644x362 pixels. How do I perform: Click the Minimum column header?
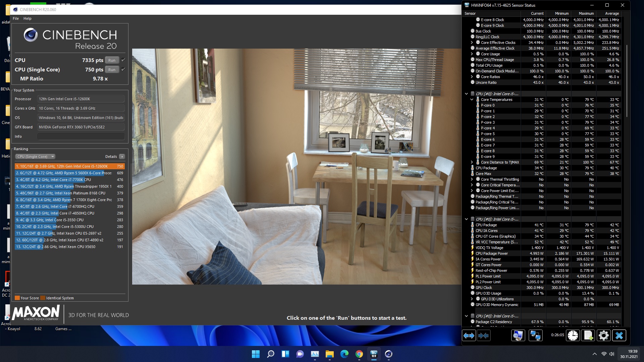558,13
